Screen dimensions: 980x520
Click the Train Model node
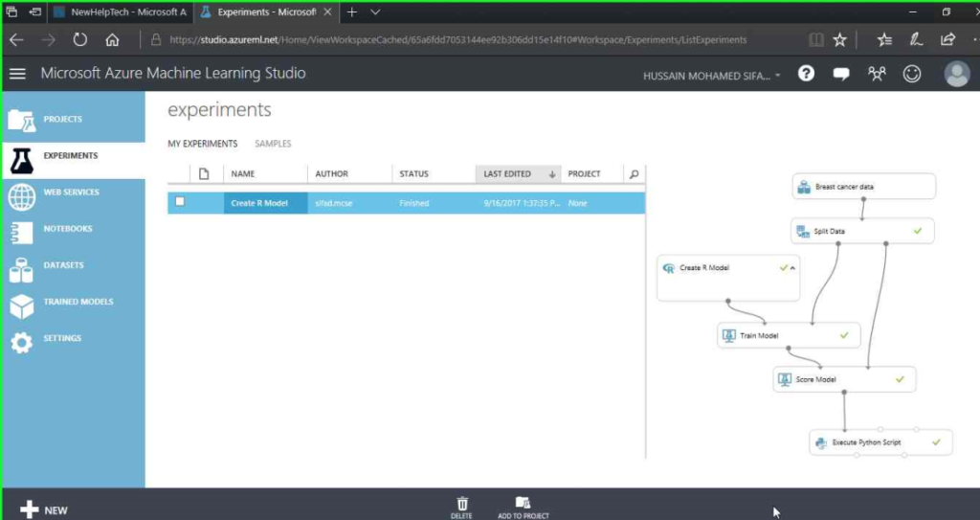click(x=789, y=335)
